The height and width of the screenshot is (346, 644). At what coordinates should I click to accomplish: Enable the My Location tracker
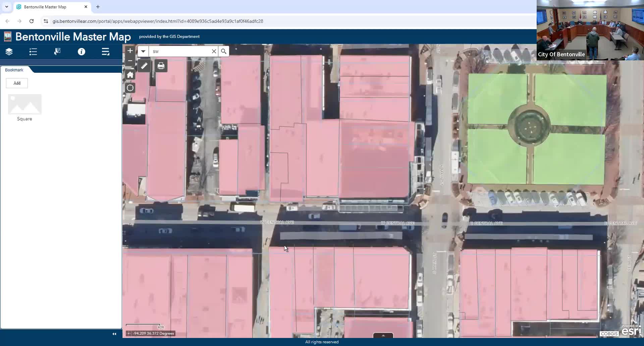click(130, 88)
